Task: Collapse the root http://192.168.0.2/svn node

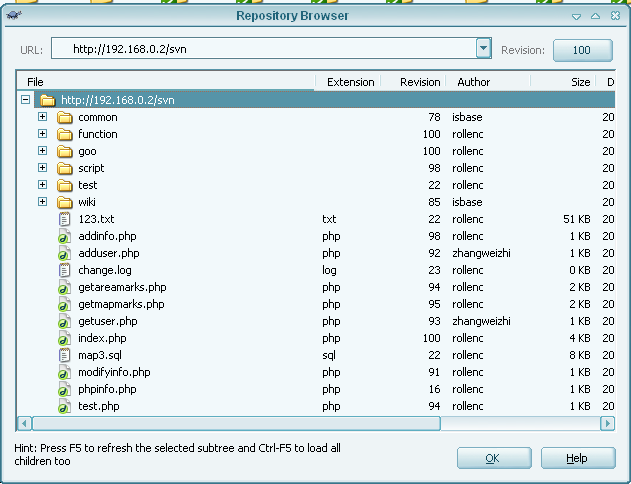Action: point(25,99)
